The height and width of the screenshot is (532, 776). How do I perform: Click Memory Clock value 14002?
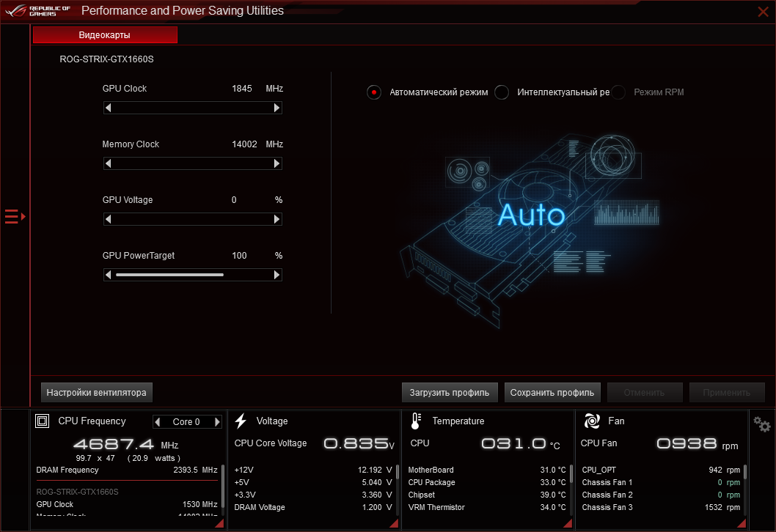pyautogui.click(x=244, y=144)
